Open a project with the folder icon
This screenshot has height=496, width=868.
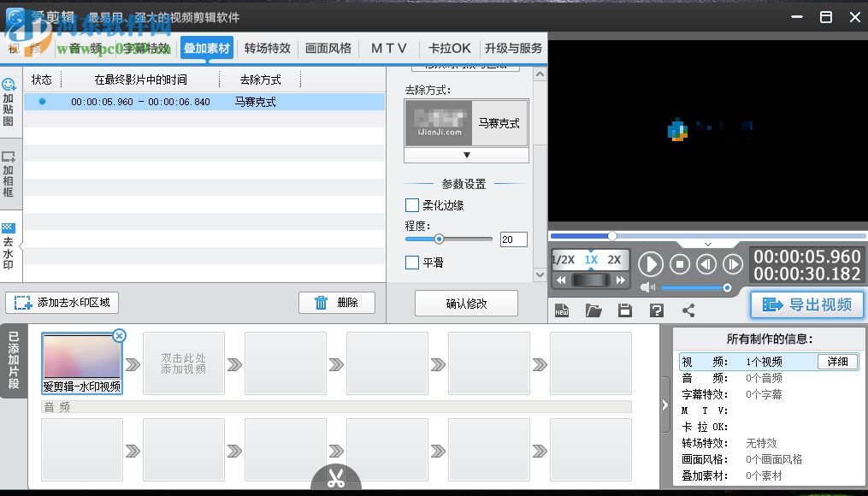click(593, 310)
